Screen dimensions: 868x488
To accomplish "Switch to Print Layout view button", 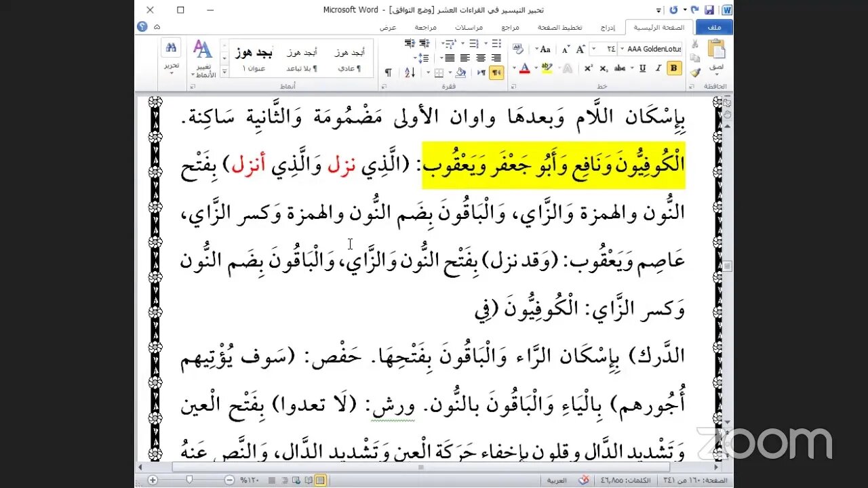I will (x=320, y=480).
